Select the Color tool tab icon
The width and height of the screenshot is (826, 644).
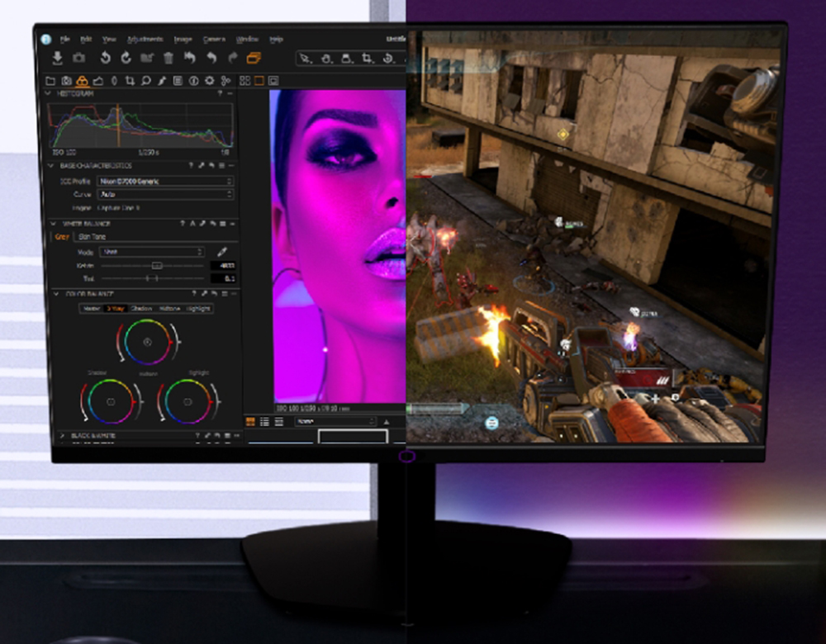click(x=82, y=81)
